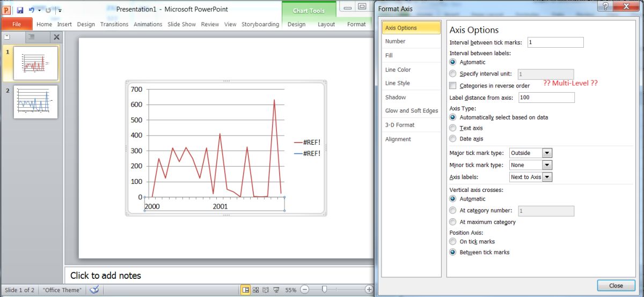
Task: Switch to the Outline pane tab
Action: (31, 37)
